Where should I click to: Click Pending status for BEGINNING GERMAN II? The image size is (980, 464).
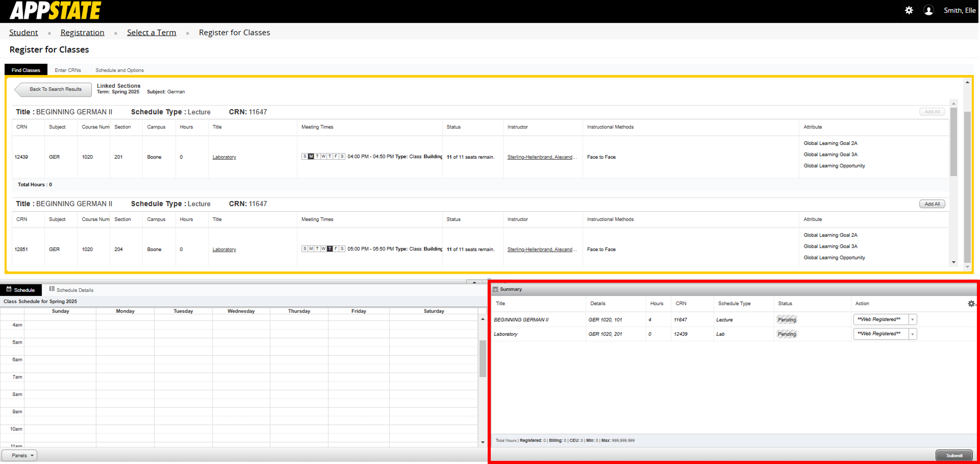[786, 320]
